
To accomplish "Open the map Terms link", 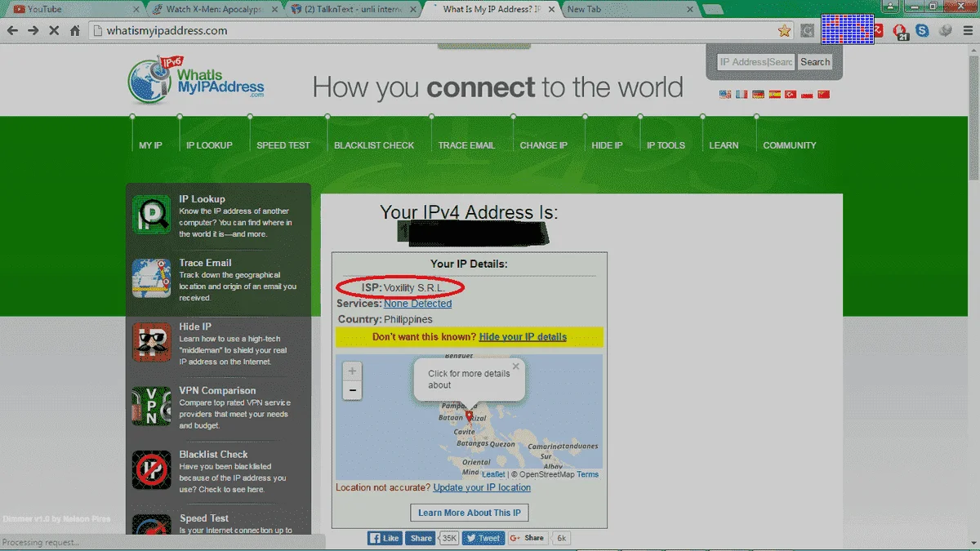I will (x=588, y=474).
